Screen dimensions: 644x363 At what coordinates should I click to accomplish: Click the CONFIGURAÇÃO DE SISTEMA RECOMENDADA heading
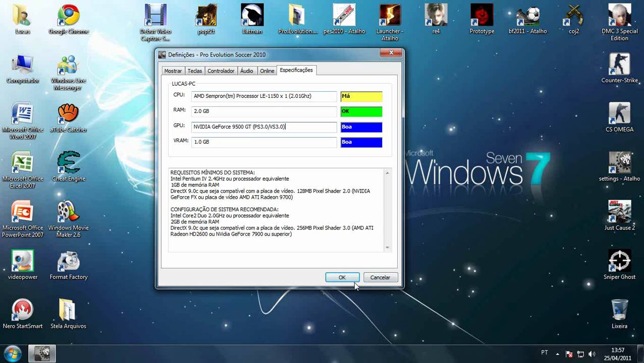pyautogui.click(x=225, y=209)
